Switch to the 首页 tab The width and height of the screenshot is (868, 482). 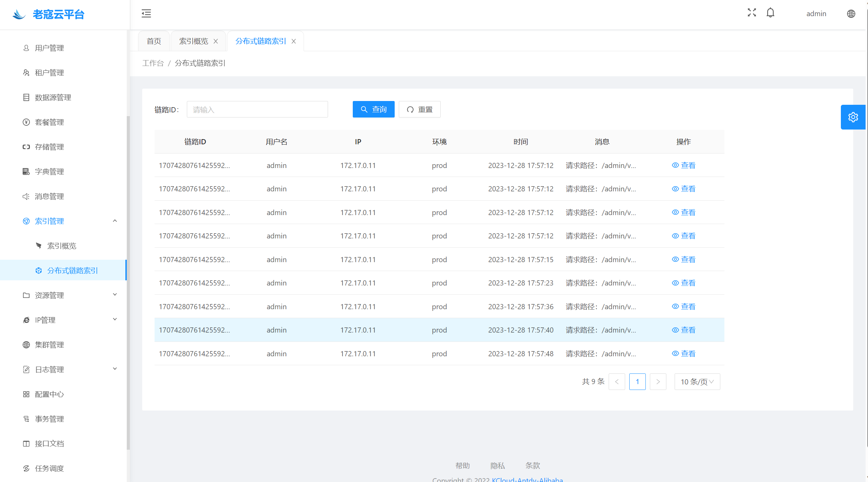coord(154,41)
